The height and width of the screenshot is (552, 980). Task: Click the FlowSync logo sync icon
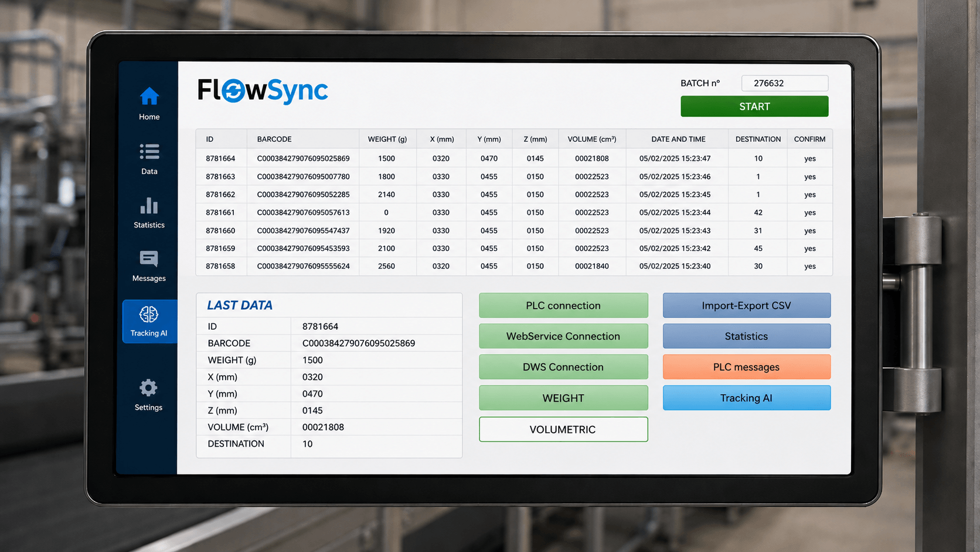[233, 91]
